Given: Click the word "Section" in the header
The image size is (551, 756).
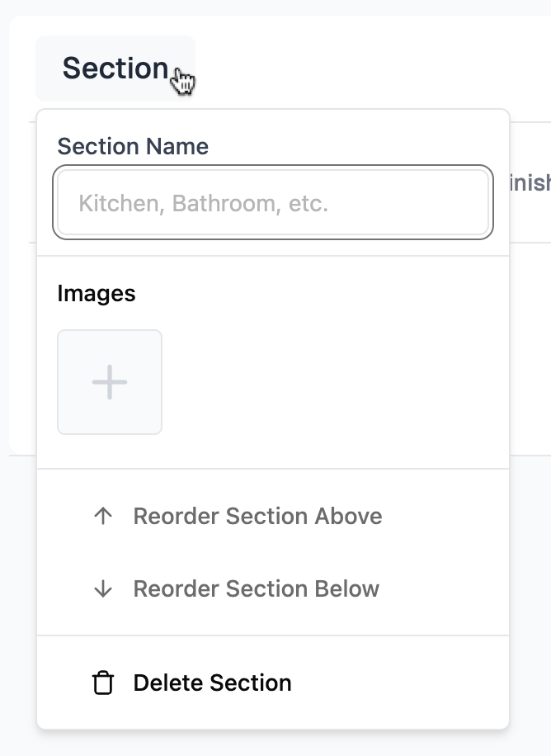Looking at the screenshot, I should coord(115,69).
